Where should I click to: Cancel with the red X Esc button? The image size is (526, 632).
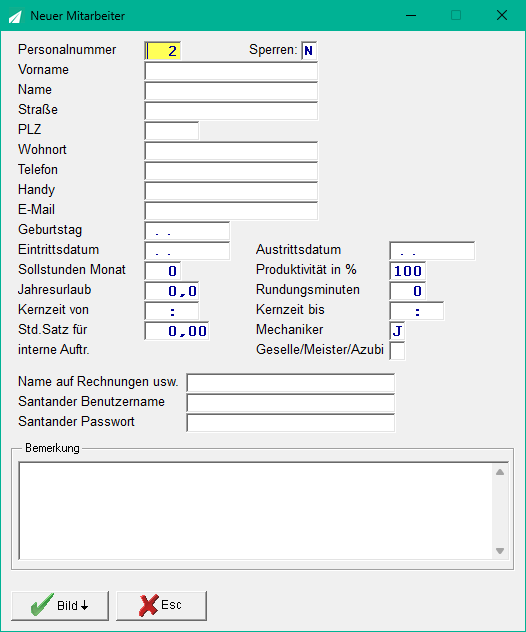tap(161, 605)
